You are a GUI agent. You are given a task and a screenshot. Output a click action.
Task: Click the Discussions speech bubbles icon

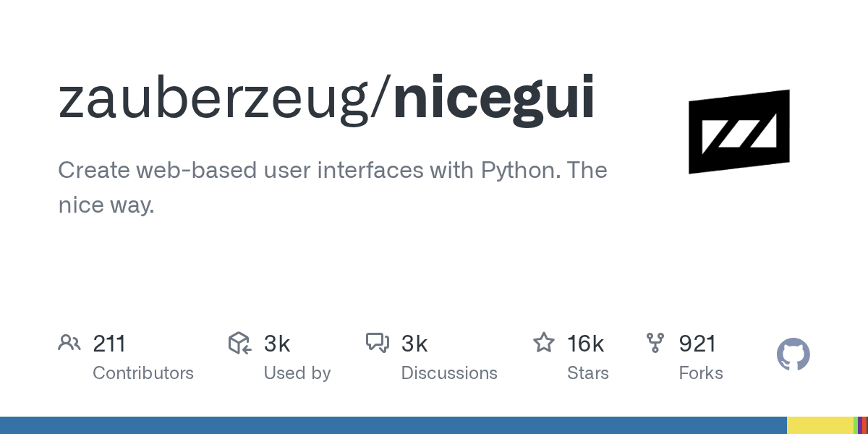coord(378,343)
